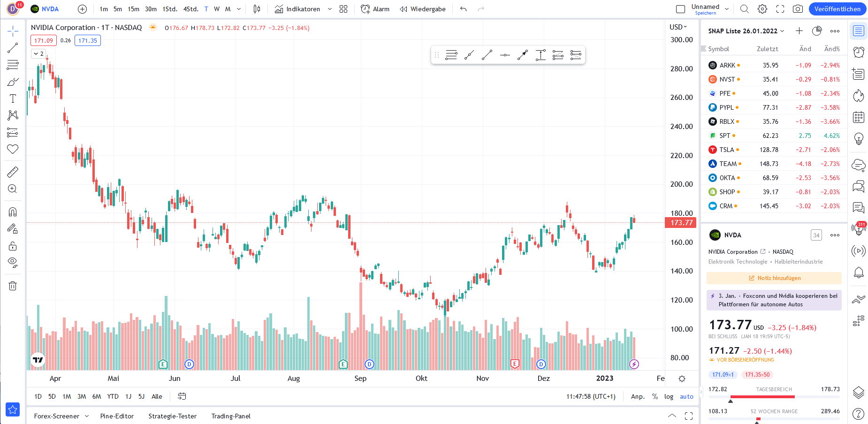Image resolution: width=868 pixels, height=424 pixels.
Task: Toggle the log scale
Action: point(669,396)
